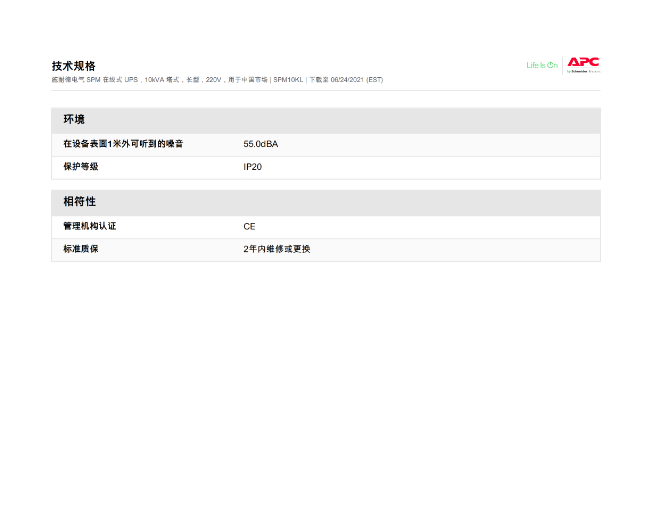Click the product description subtitle line
Screen dimensions: 652x523
[217, 80]
